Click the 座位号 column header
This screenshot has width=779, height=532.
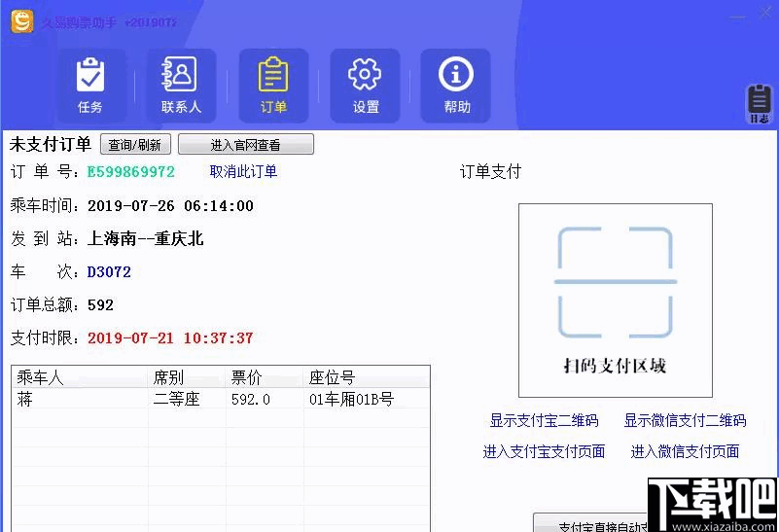click(x=367, y=377)
